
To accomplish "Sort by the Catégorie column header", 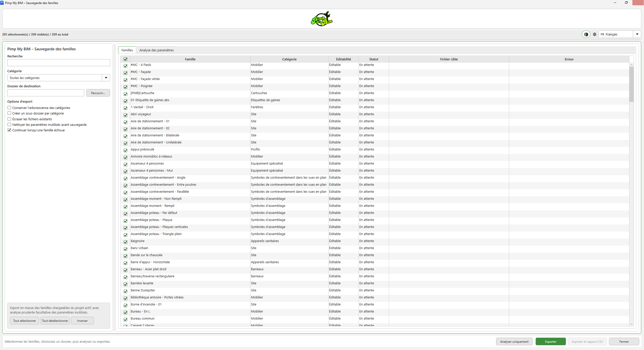I will tap(289, 59).
